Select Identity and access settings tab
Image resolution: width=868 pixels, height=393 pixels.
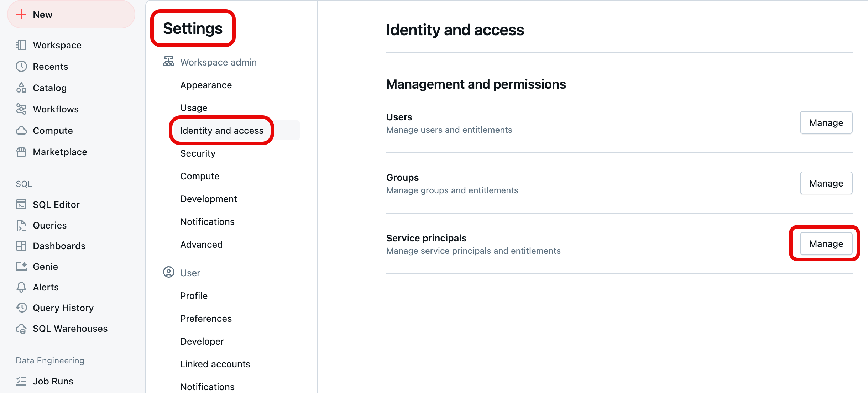(x=222, y=130)
